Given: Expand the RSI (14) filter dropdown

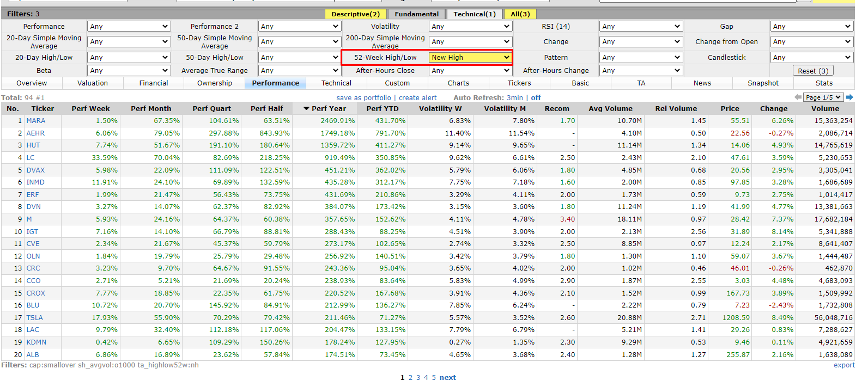Looking at the screenshot, I should pyautogui.click(x=641, y=26).
